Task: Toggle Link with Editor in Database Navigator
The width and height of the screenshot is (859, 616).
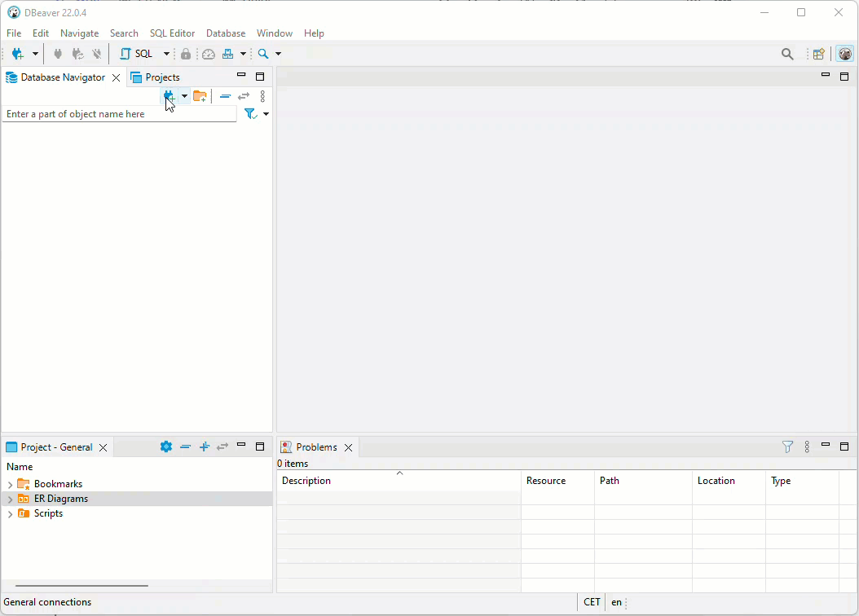Action: (x=244, y=96)
